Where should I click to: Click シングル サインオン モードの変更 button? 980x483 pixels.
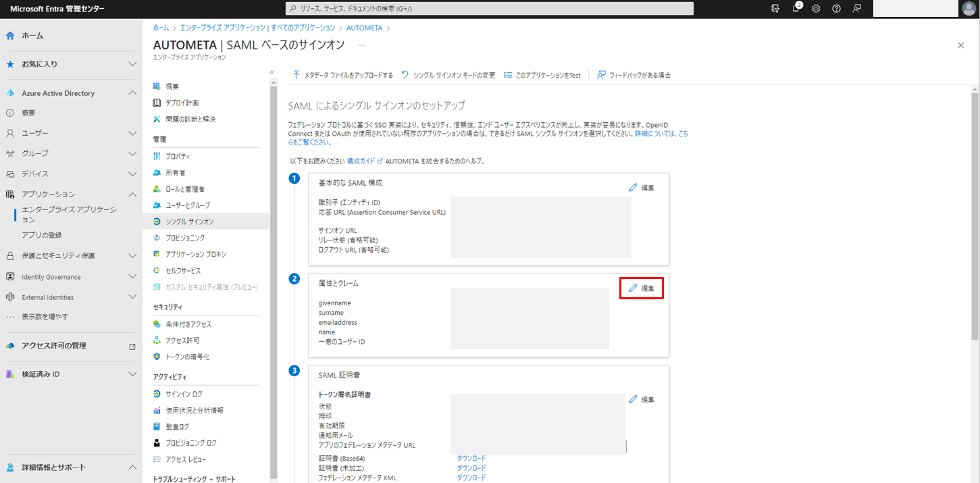point(448,75)
